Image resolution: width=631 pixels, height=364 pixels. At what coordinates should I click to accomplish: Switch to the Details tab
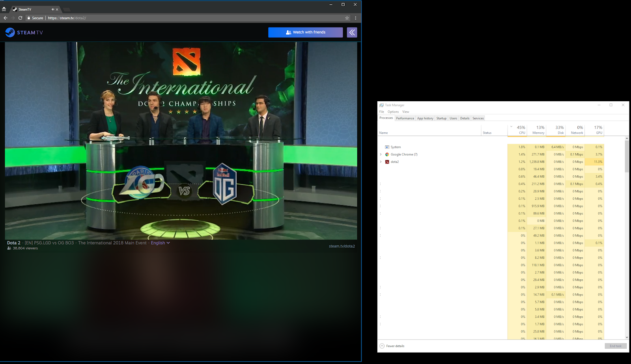tap(465, 118)
